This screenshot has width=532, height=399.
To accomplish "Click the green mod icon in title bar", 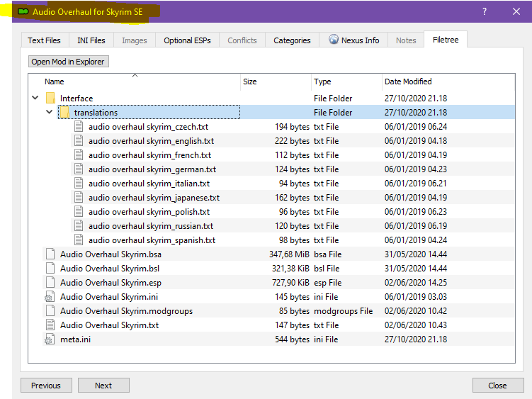I will [23, 12].
